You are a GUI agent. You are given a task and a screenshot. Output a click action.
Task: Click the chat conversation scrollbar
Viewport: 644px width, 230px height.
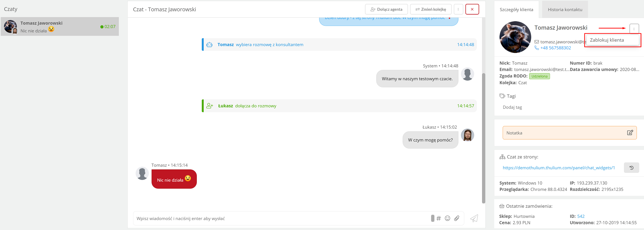pyautogui.click(x=483, y=138)
